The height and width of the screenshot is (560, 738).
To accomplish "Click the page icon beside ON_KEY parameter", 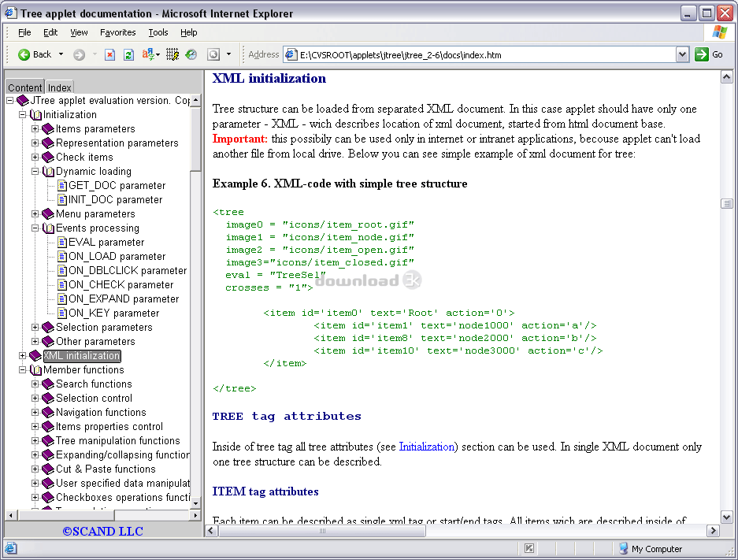I will point(62,313).
